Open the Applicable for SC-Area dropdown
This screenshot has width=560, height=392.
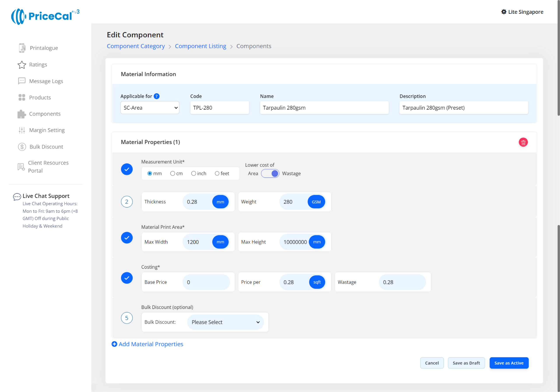tap(150, 108)
